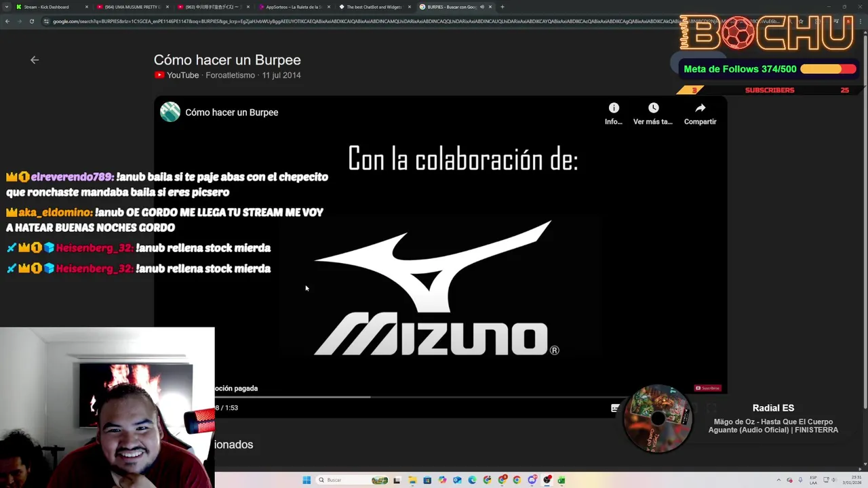
Task: Open the plain Chrome icon on the taskbar
Action: 517,480
